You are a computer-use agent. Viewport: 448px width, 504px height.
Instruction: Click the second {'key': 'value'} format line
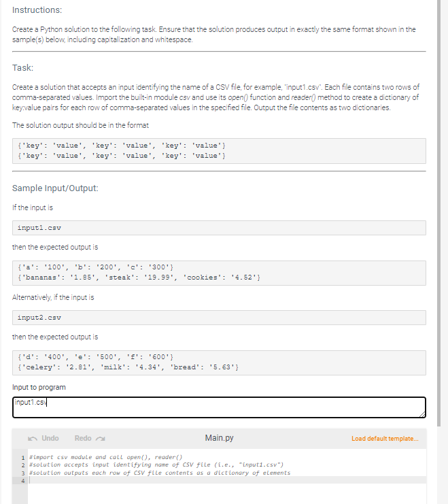click(x=122, y=156)
